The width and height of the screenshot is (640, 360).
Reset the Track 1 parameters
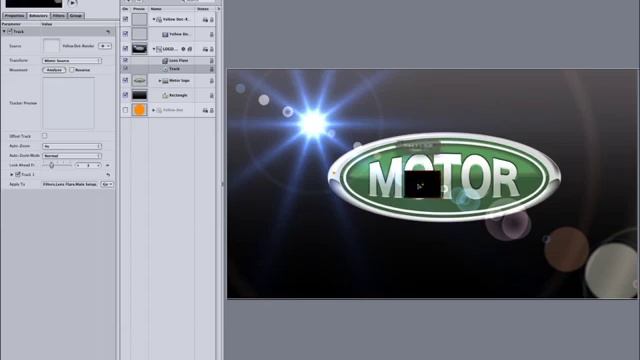click(108, 174)
